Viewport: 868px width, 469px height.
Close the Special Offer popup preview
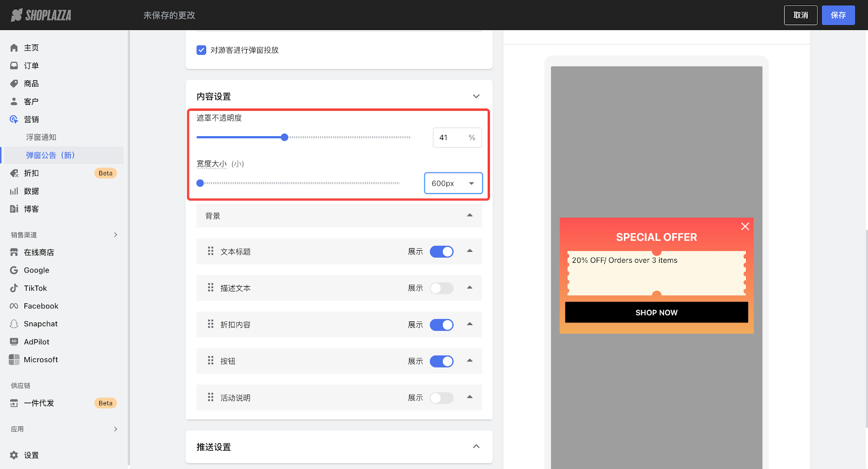(745, 226)
